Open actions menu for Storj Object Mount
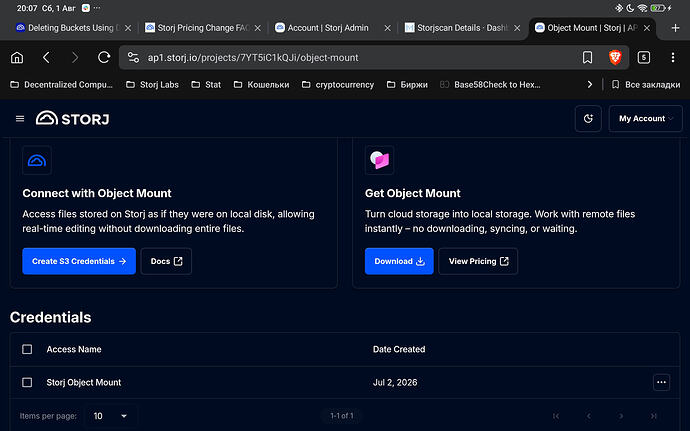Image resolution: width=690 pixels, height=431 pixels. point(661,382)
